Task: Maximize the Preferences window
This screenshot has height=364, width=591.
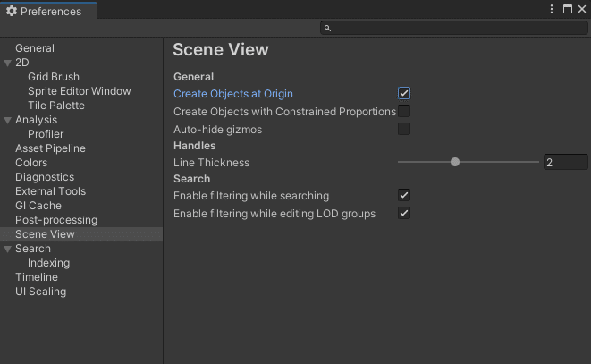Action: pyautogui.click(x=567, y=9)
